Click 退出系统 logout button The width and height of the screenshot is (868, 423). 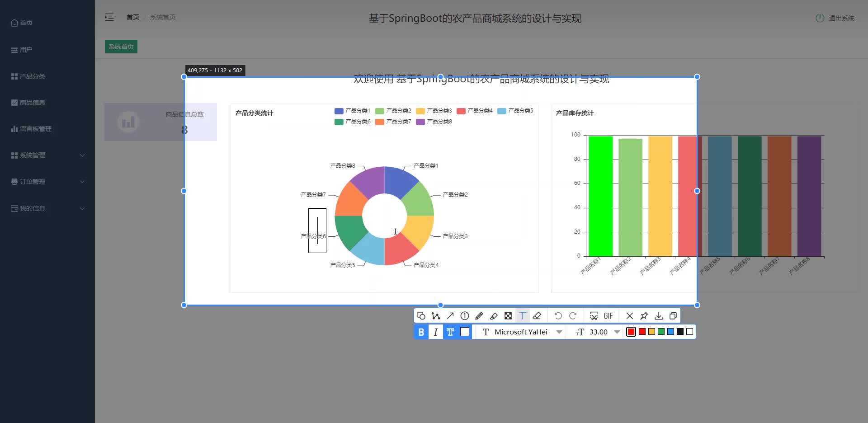point(835,18)
